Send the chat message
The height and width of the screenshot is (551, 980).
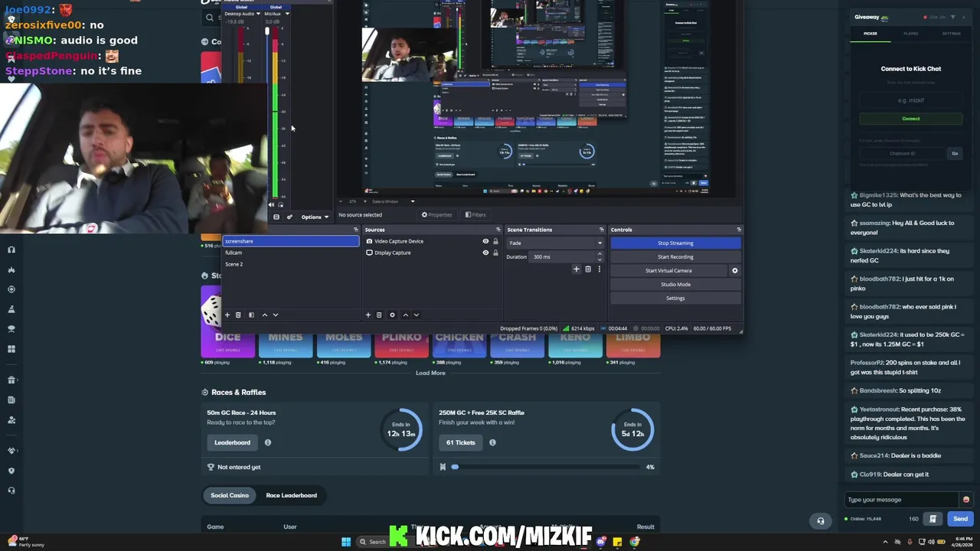point(960,519)
